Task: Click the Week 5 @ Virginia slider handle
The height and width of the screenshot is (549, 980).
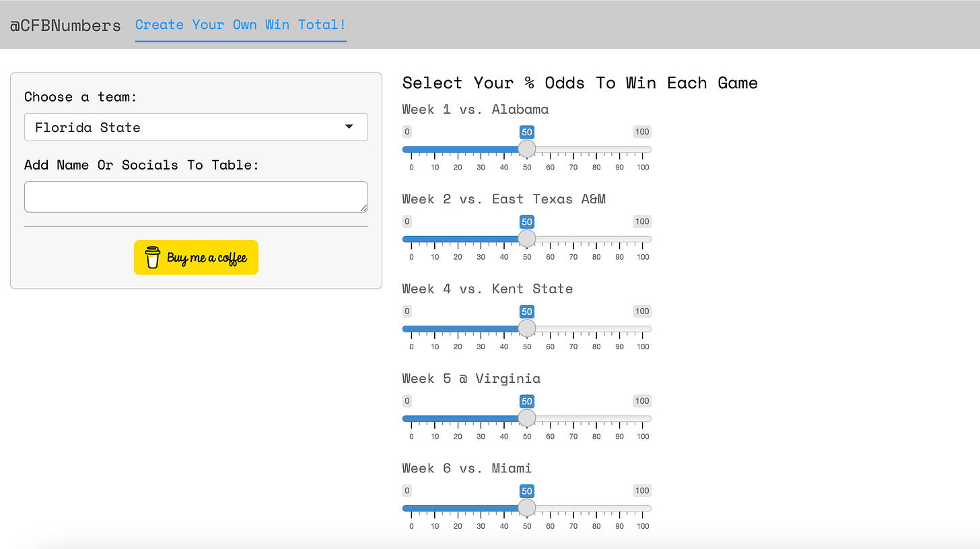Action: pos(527,418)
